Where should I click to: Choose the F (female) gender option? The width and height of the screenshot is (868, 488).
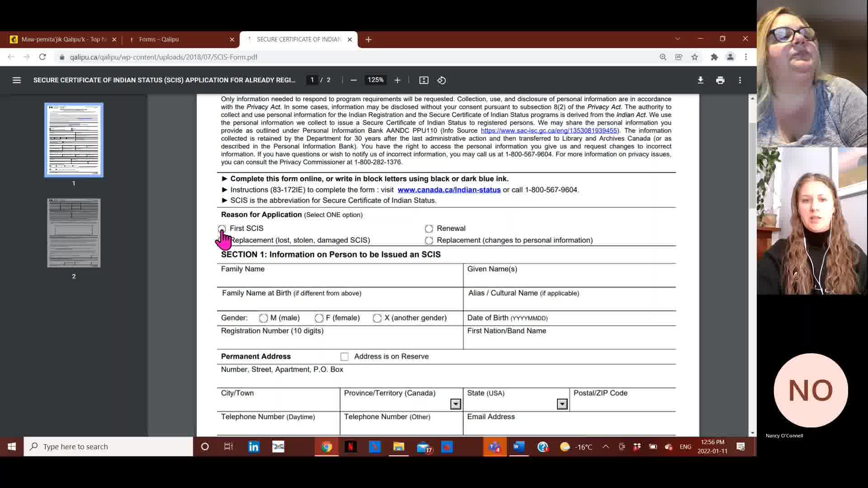[319, 318]
